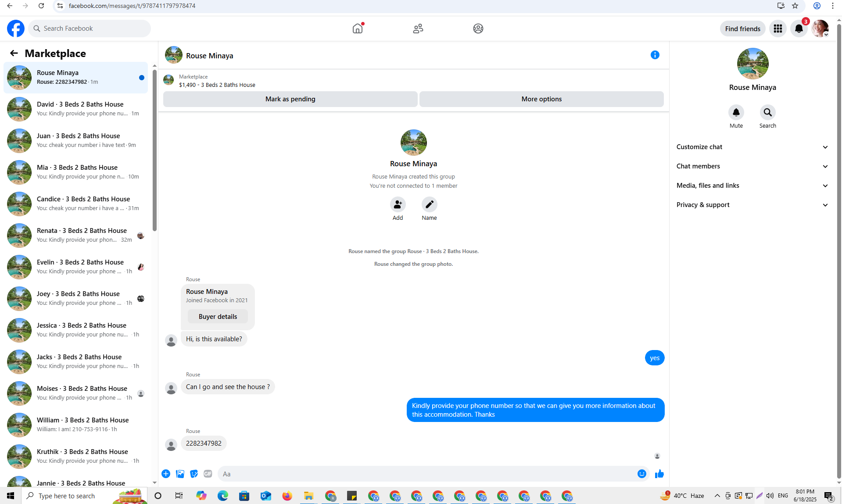842x504 pixels.
Task: Search within the conversation
Action: click(x=768, y=112)
